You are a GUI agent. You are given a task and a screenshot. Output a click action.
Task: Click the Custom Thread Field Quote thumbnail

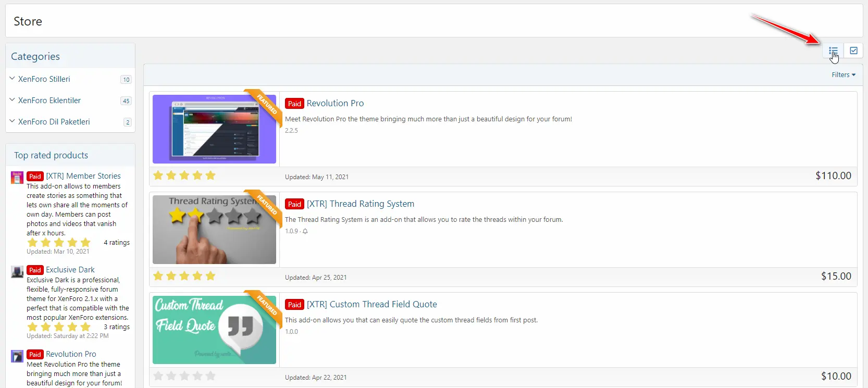click(x=214, y=330)
